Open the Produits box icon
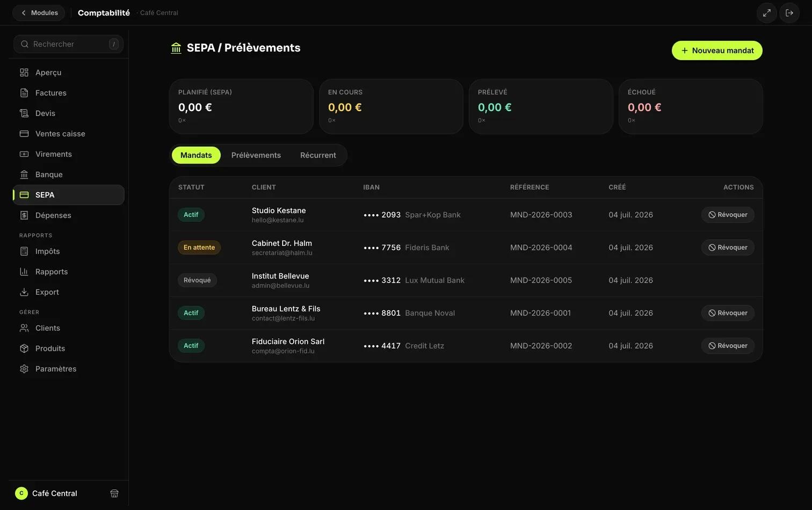This screenshot has width=812, height=510. (x=24, y=348)
